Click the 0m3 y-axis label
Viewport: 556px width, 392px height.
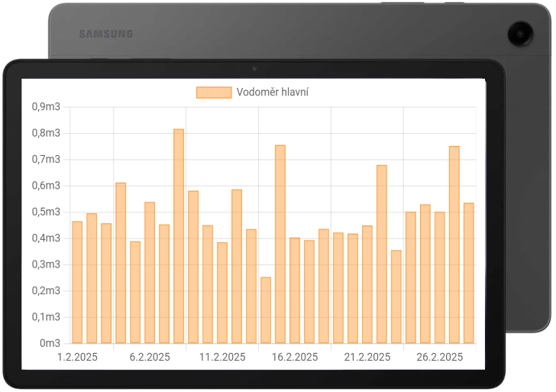point(50,343)
